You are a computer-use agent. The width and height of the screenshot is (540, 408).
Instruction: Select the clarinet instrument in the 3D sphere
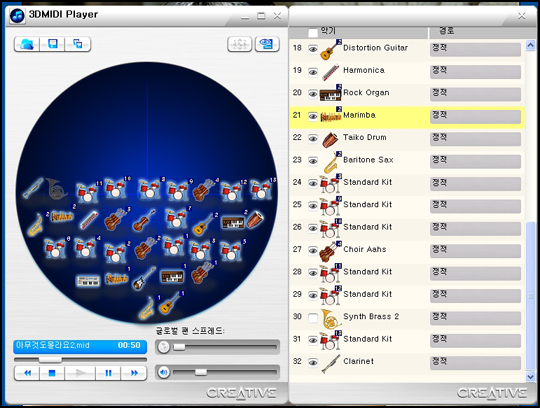(x=33, y=188)
